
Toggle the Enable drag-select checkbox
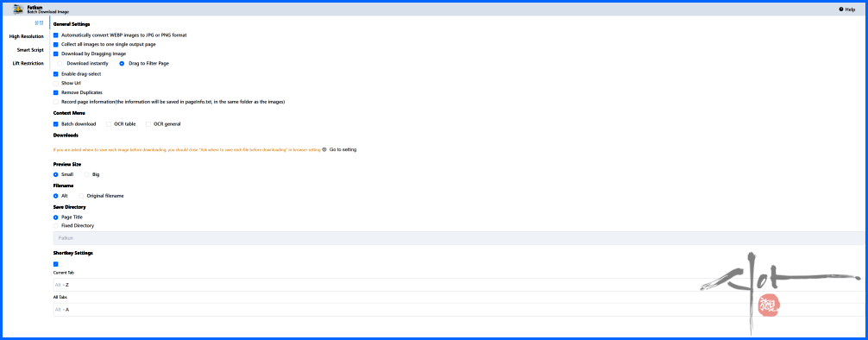point(55,73)
